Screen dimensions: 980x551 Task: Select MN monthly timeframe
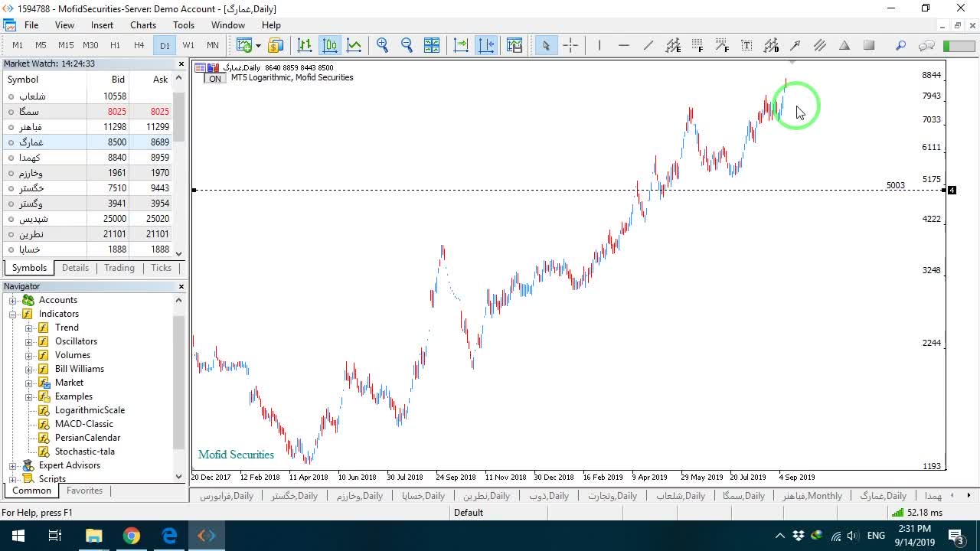coord(213,45)
